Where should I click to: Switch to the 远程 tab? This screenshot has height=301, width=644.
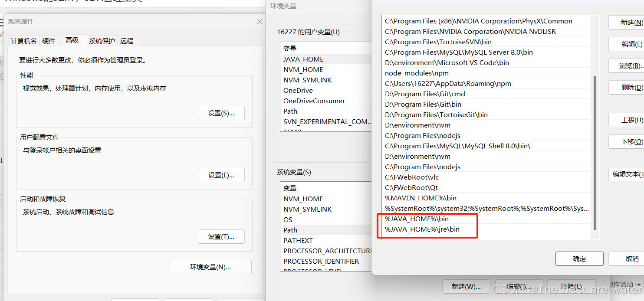click(127, 41)
